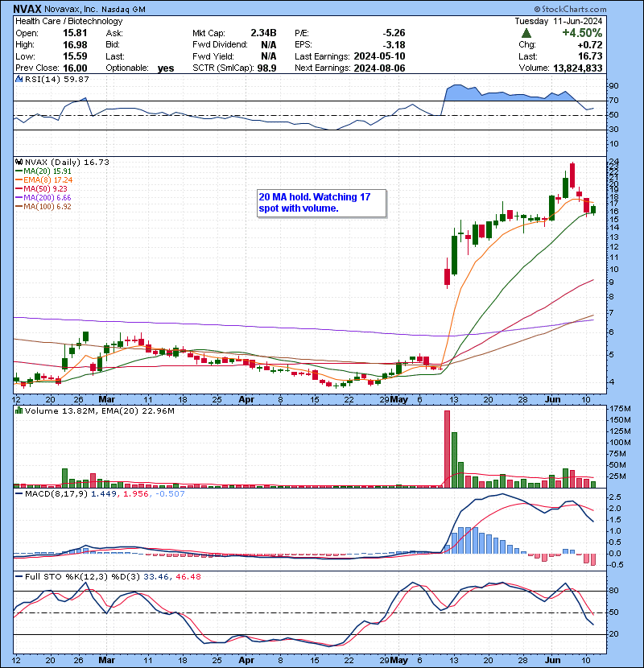
Task: Select the Open value 15.81
Action: point(75,33)
